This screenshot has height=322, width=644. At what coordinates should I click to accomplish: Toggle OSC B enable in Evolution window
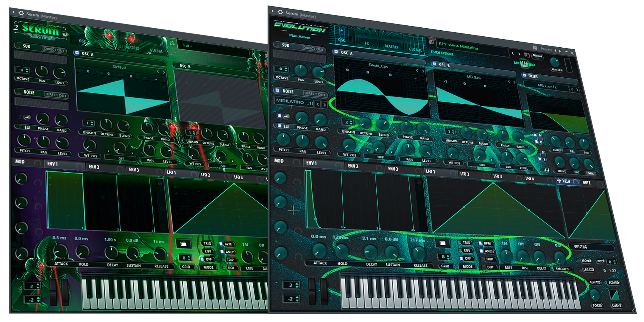pyautogui.click(x=434, y=64)
